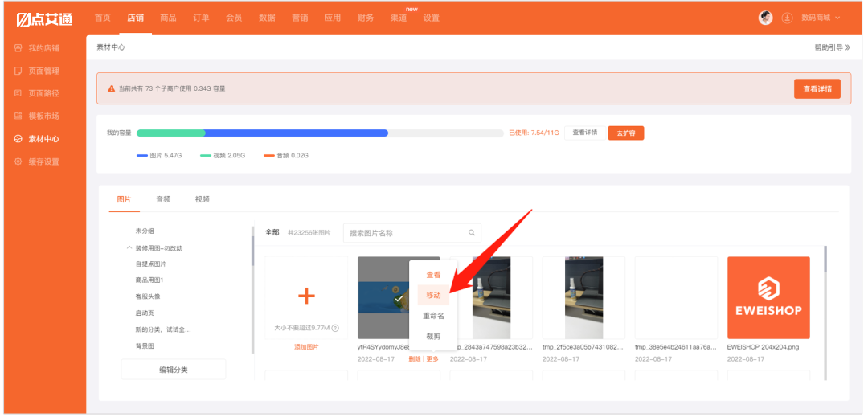The height and width of the screenshot is (417, 868).
Task: Expand 帮助引导 panel
Action: (x=832, y=47)
